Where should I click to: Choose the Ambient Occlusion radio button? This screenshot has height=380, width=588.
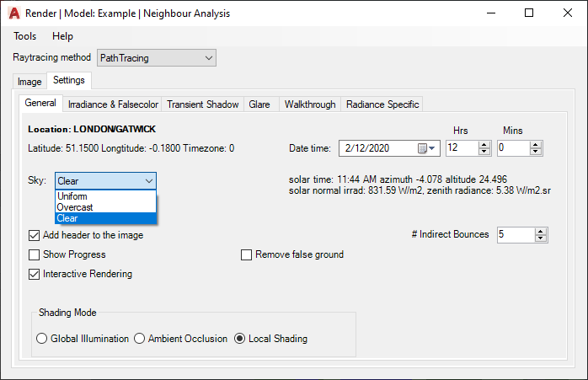[140, 339]
